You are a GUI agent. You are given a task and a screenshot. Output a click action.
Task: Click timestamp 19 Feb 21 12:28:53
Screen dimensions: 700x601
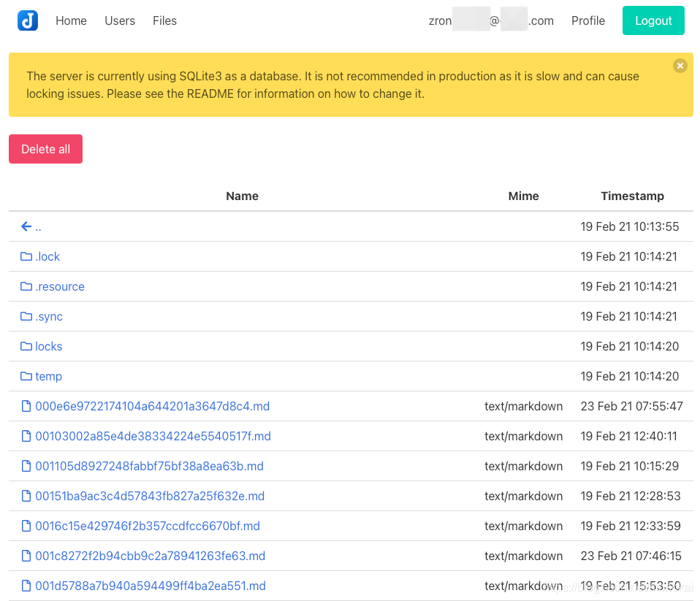[x=631, y=496]
